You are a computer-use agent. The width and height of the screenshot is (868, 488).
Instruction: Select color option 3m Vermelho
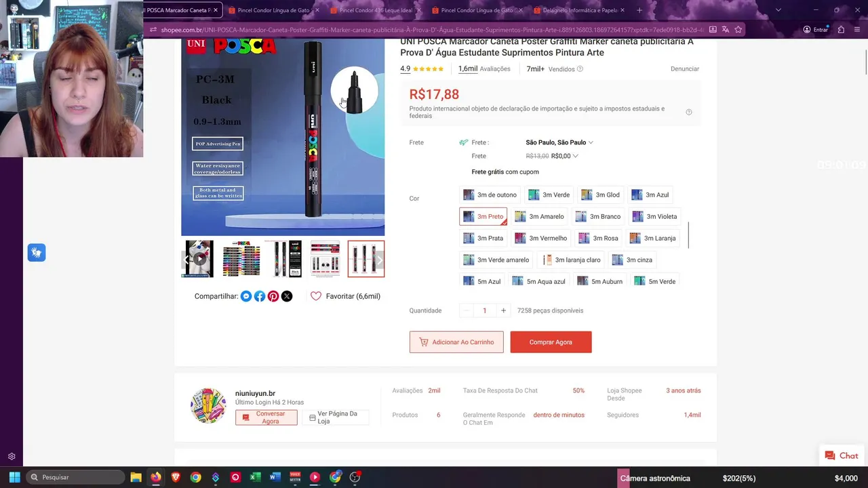540,239
